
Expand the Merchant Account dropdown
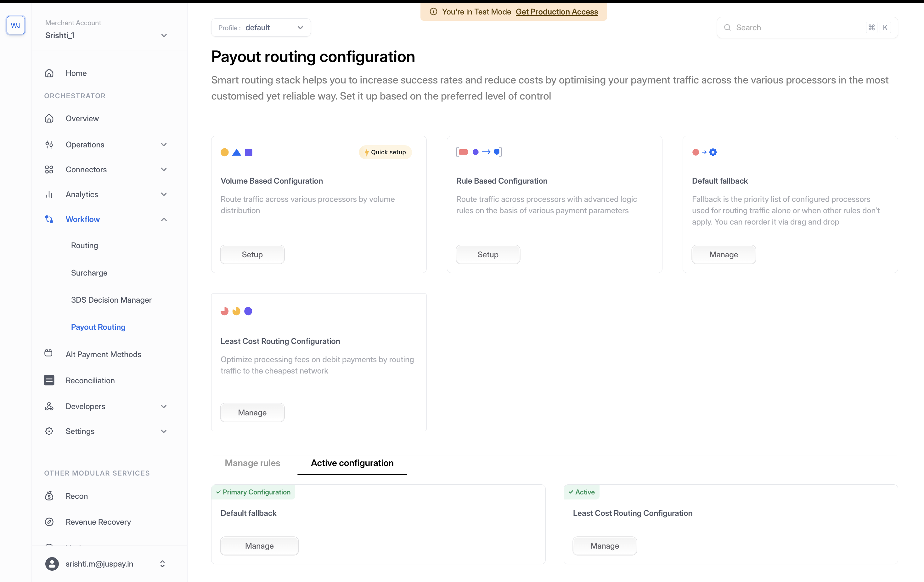pos(164,35)
